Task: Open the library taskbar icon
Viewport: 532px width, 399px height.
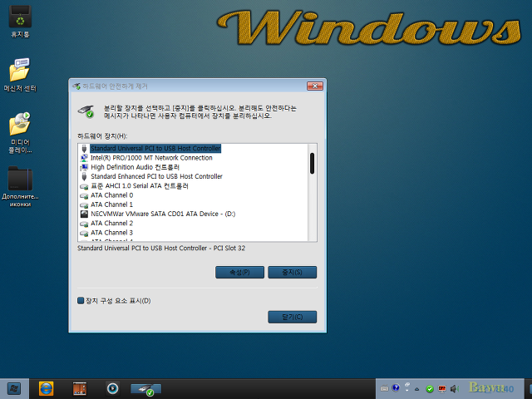Action: point(80,389)
